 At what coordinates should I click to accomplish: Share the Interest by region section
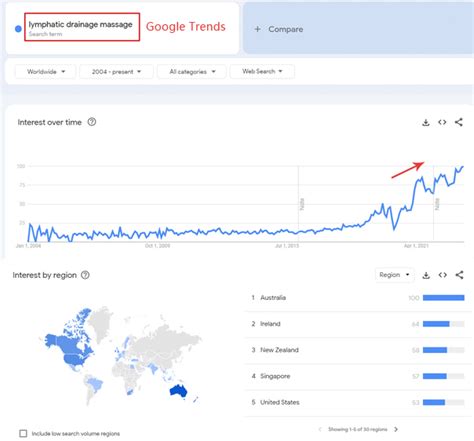click(x=459, y=275)
